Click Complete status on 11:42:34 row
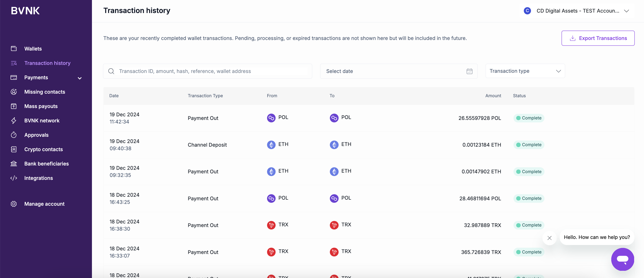 click(529, 118)
